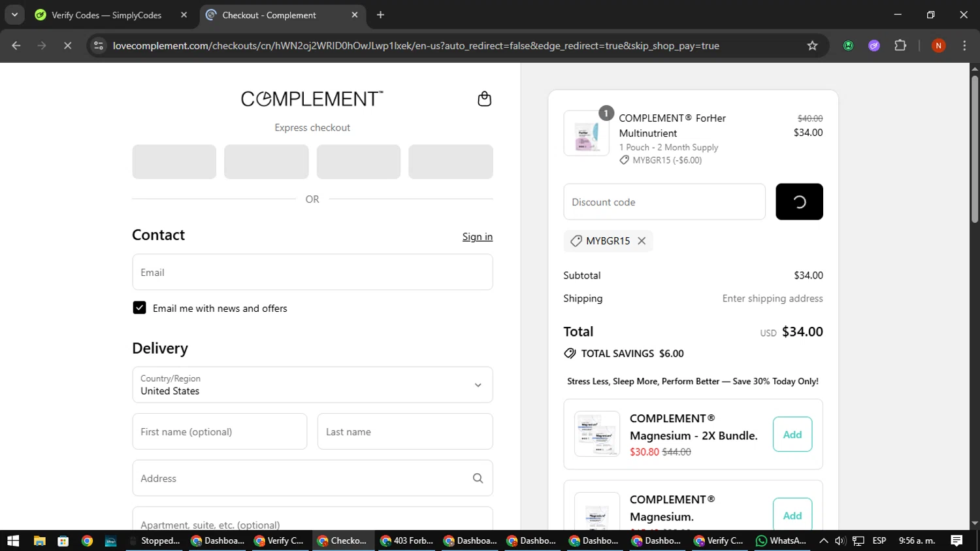Switch to the 403 Forb... taskbar window

407,541
